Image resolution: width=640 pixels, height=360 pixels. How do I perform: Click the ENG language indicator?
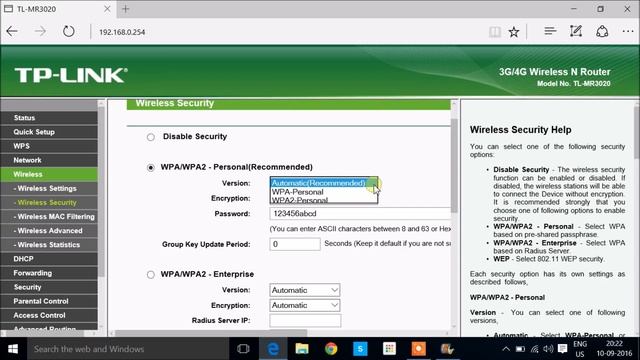pos(580,349)
